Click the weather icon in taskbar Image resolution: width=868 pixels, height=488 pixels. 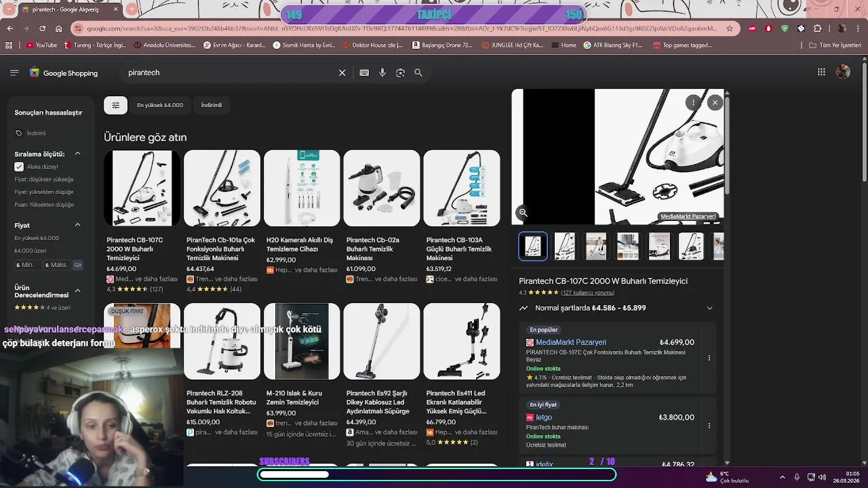[x=711, y=476]
